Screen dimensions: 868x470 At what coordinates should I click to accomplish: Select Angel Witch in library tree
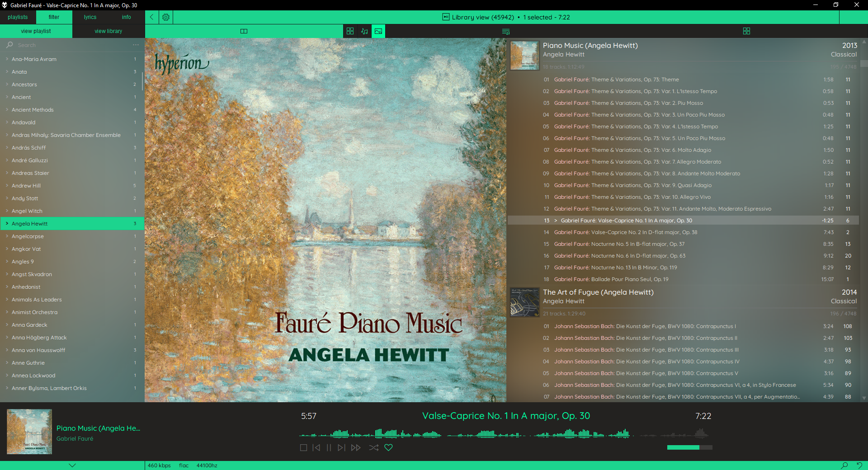[x=71, y=211]
